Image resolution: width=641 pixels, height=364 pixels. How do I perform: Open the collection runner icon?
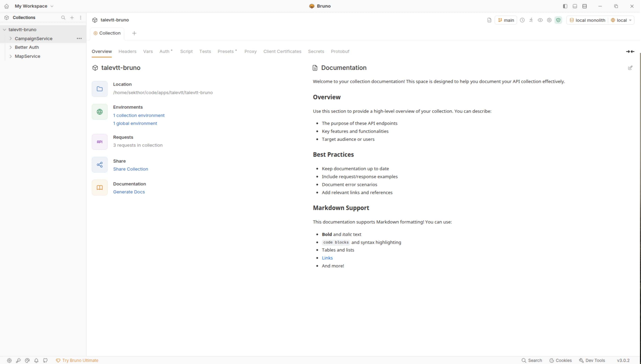pos(531,20)
